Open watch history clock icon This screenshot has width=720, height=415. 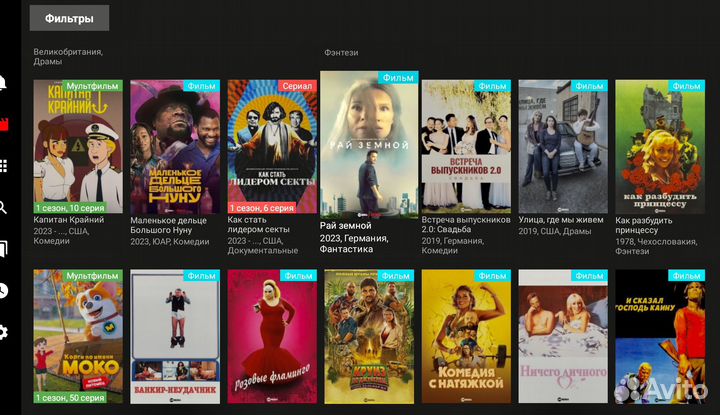point(3,290)
